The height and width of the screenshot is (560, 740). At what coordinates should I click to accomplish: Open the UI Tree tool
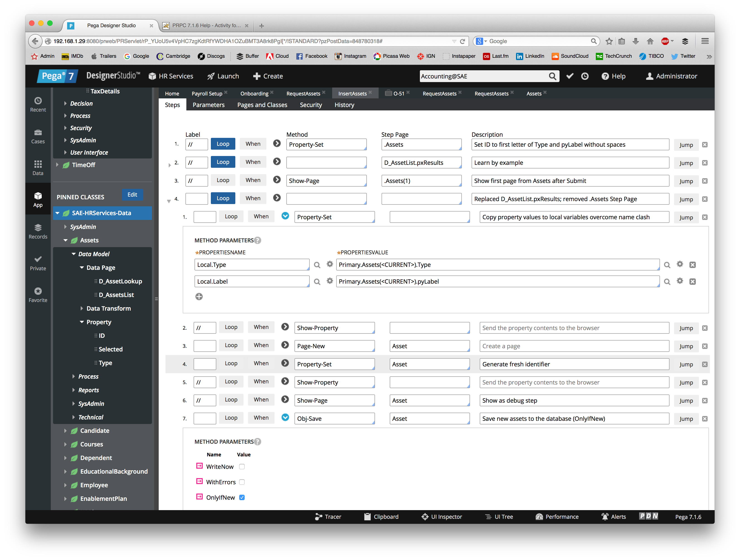[499, 516]
